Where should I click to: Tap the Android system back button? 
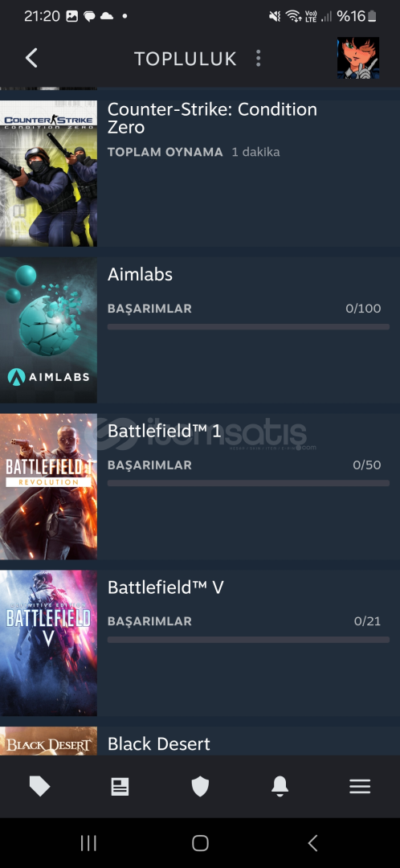(x=312, y=843)
